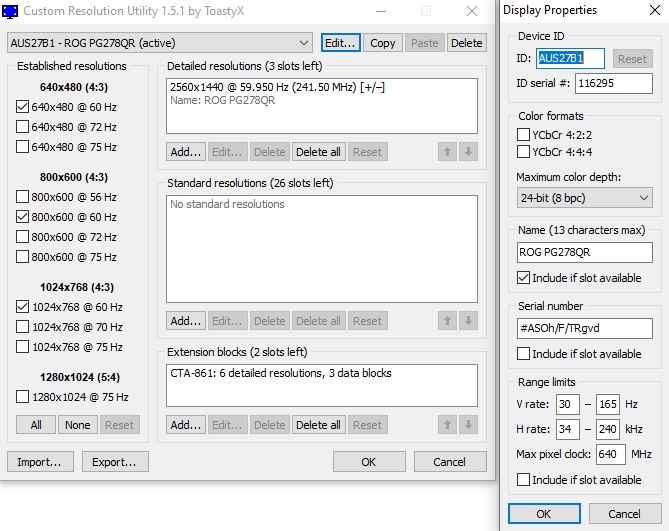Click down arrow in Extension blocks section
The width and height of the screenshot is (669, 531).
coord(469,425)
